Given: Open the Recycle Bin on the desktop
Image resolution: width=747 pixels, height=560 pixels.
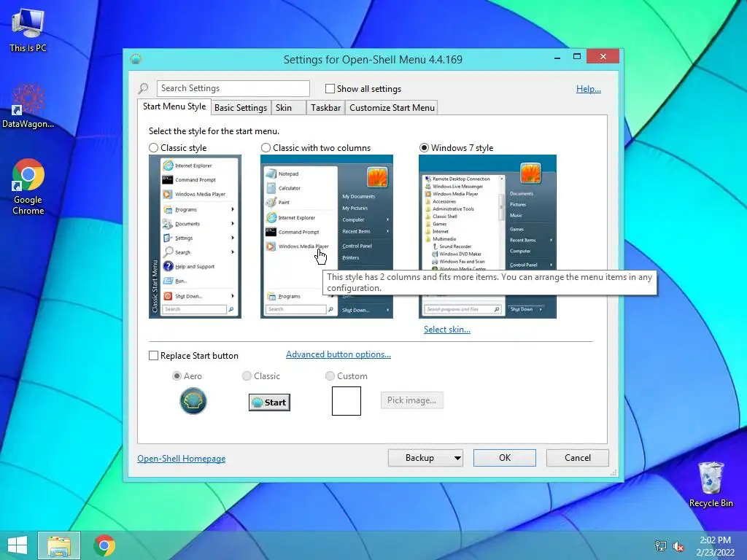Looking at the screenshot, I should click(x=711, y=484).
